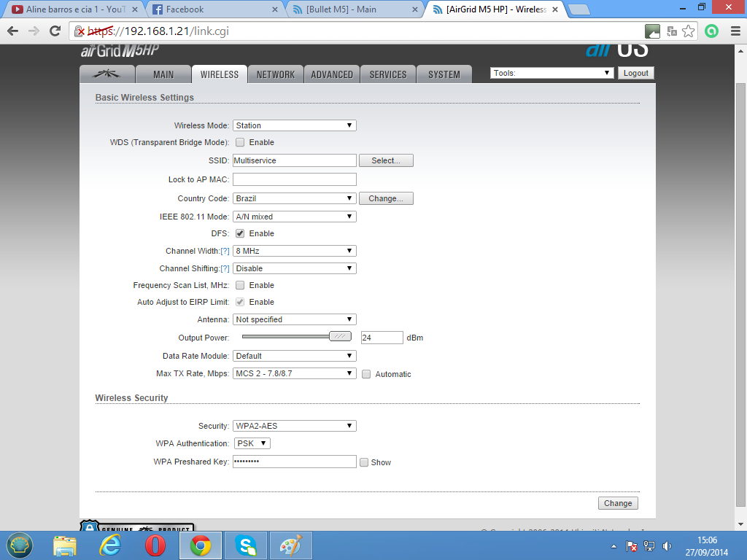
Task: Click the volume speaker tray icon
Action: 667,546
